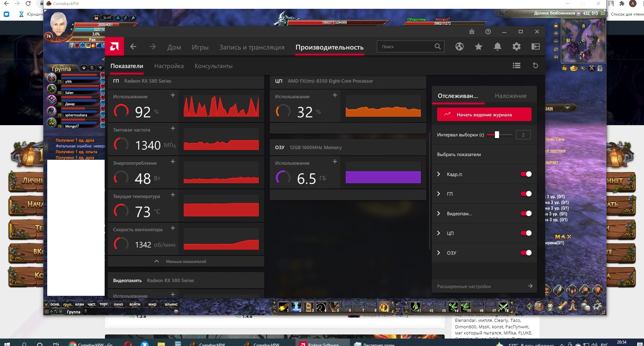Collapse metrics via Меньше показателей

(185, 262)
